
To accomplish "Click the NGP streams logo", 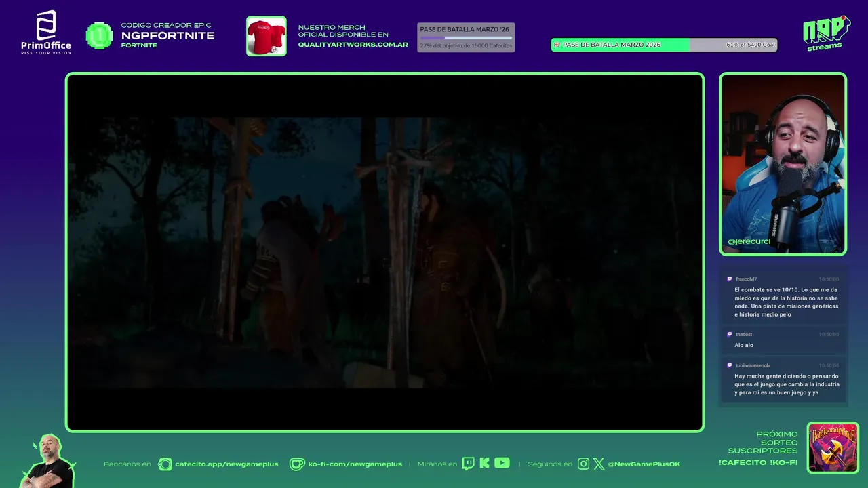I will [x=826, y=33].
